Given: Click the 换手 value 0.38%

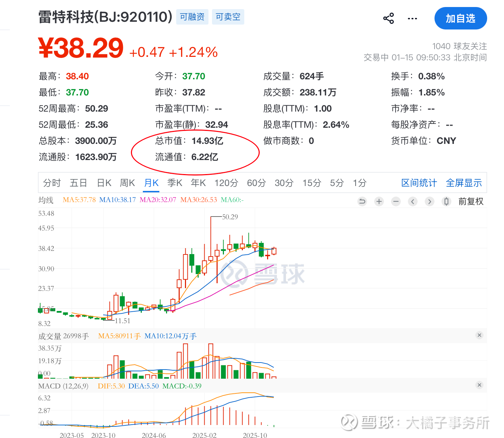Looking at the screenshot, I should 431,76.
